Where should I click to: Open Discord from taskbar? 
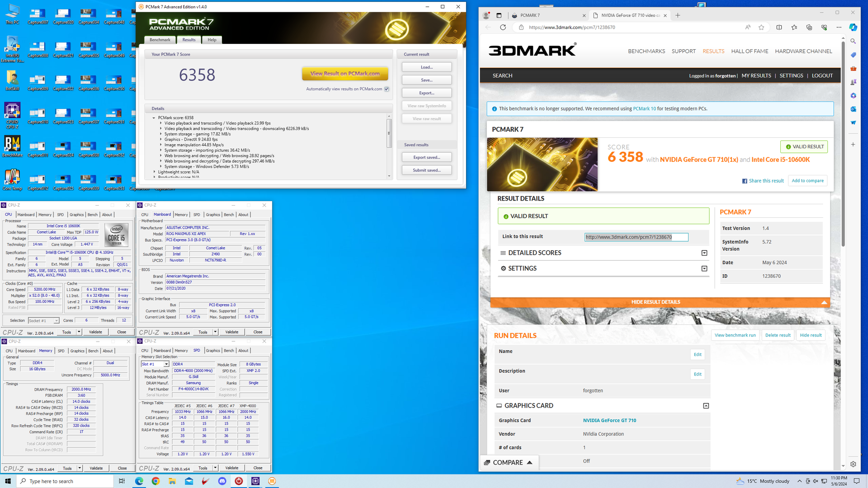click(222, 481)
